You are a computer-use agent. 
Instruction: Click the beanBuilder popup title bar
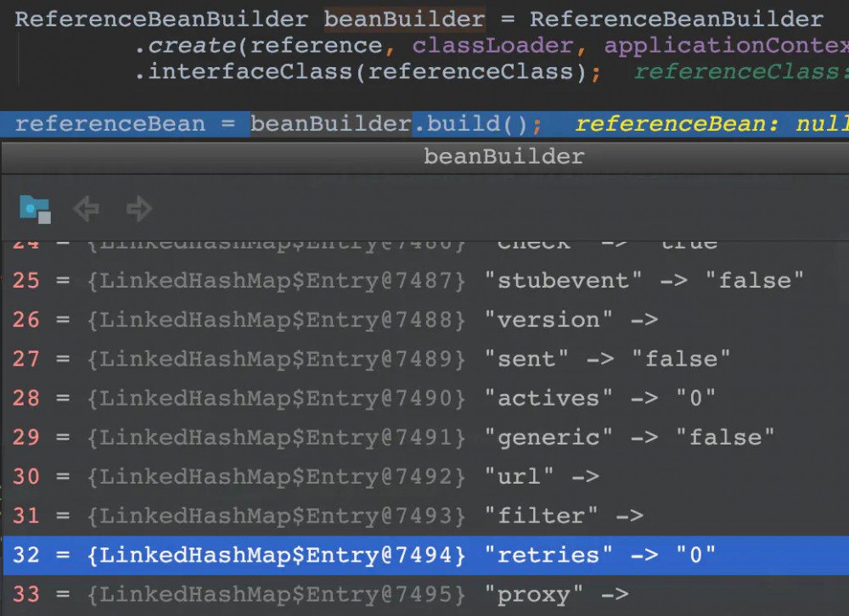425,157
